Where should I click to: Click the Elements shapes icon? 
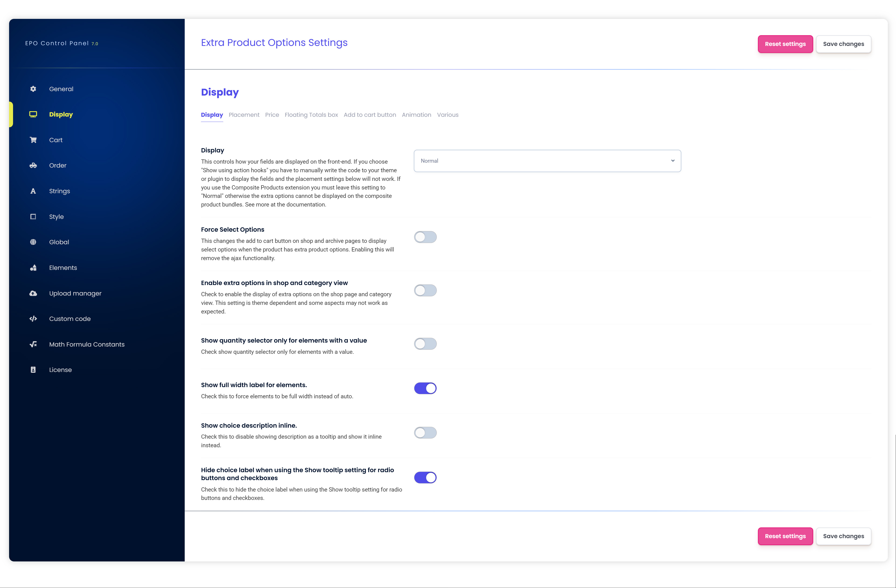33,268
